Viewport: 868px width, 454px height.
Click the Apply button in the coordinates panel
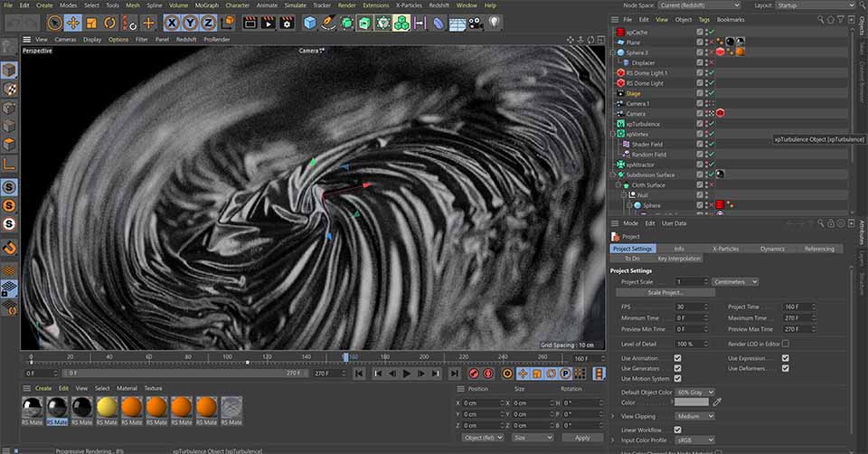582,438
